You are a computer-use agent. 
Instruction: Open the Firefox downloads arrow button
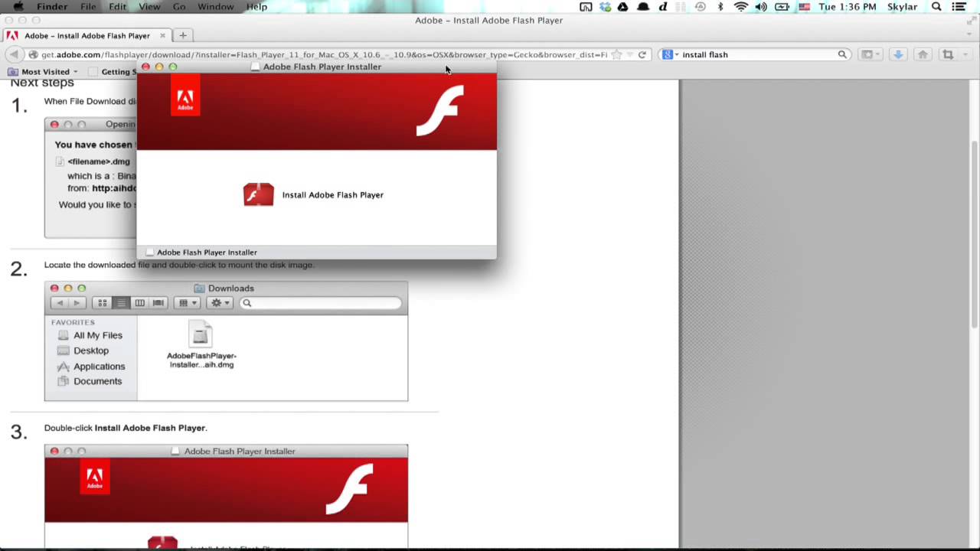[x=898, y=54]
